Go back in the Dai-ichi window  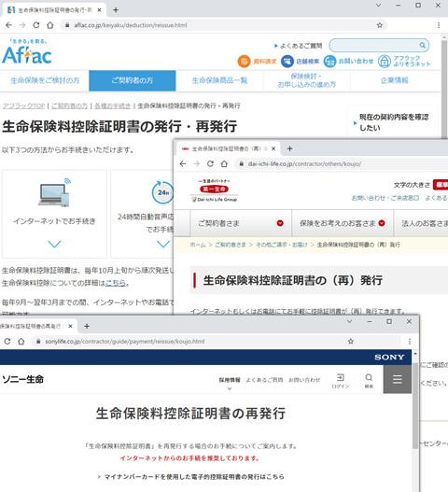(183, 163)
